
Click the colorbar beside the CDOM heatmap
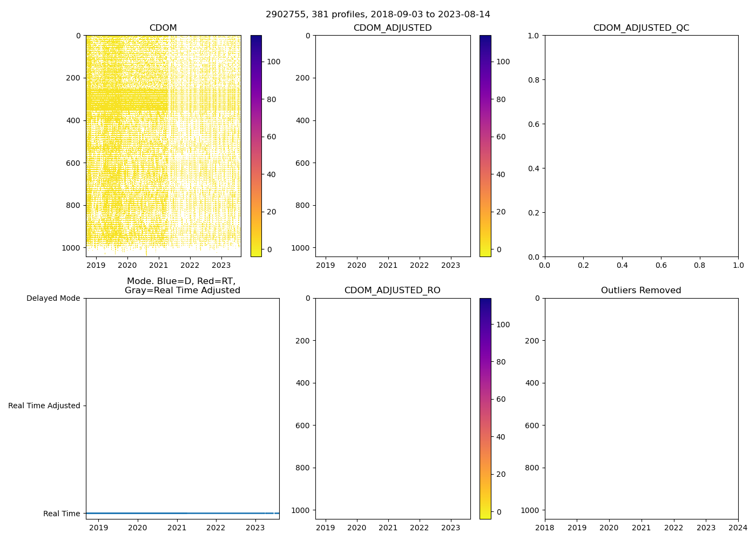point(256,146)
